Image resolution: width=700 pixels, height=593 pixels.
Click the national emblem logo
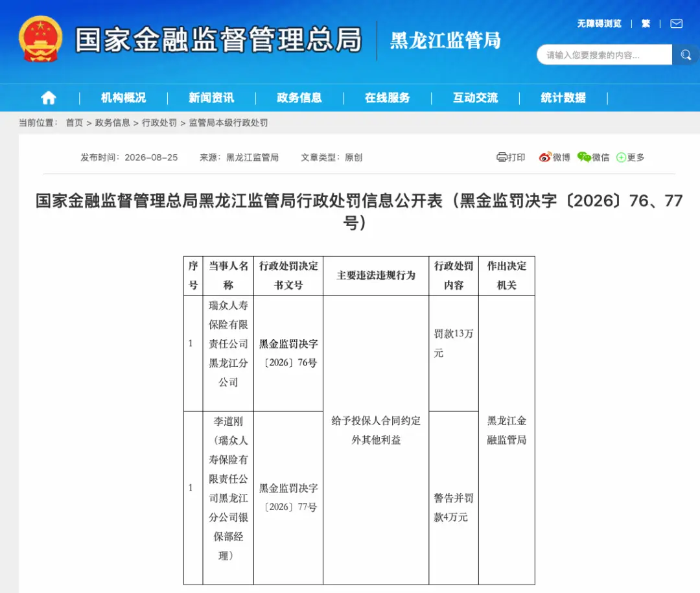pos(40,40)
